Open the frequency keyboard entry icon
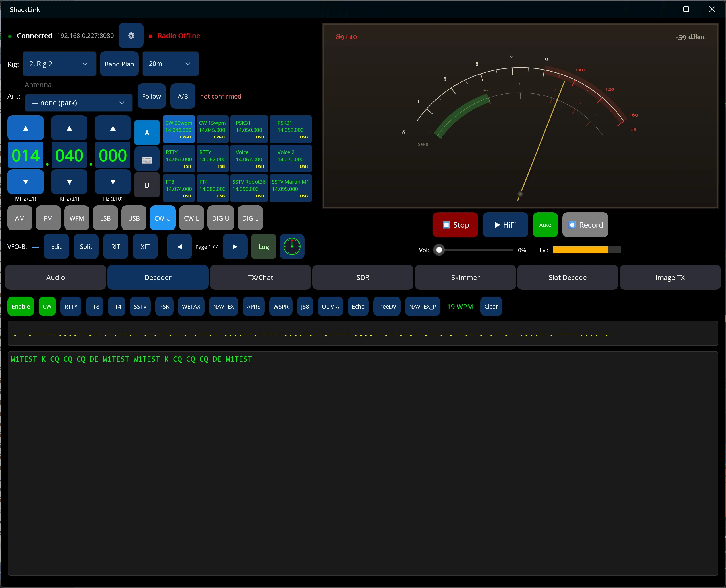 (147, 159)
